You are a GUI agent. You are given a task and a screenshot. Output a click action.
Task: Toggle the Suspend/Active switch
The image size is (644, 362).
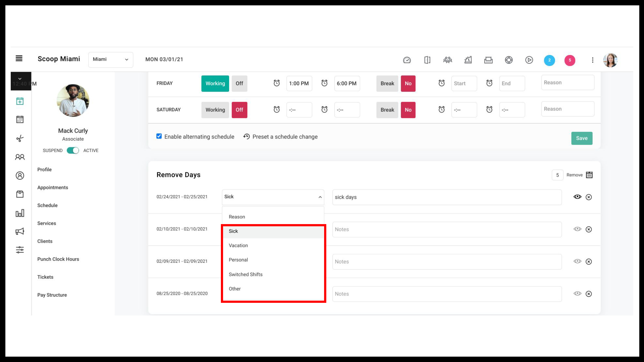coord(73,150)
